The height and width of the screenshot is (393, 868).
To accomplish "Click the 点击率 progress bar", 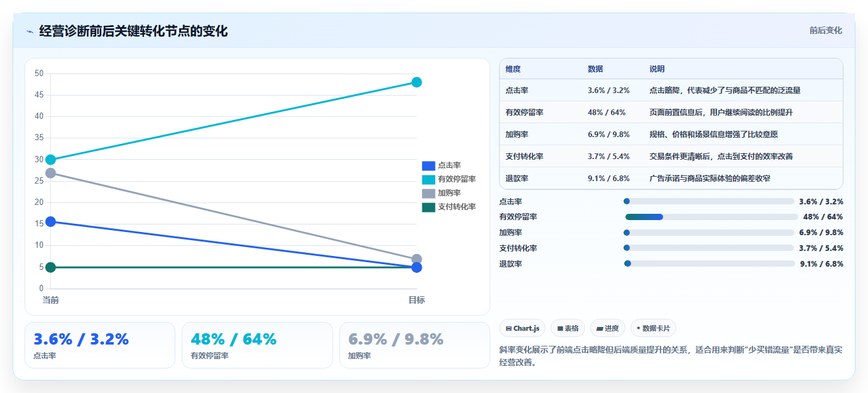I will (x=709, y=201).
